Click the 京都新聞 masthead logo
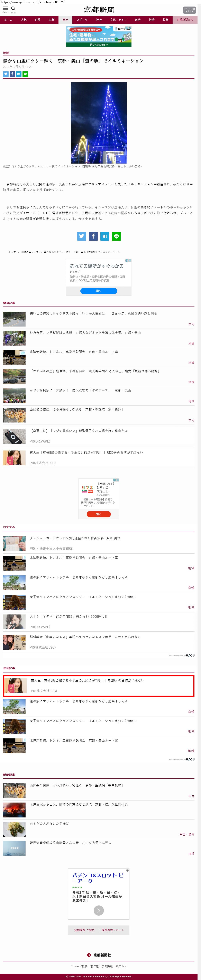Image resolution: width=201 pixels, height=980 pixels. (99, 10)
